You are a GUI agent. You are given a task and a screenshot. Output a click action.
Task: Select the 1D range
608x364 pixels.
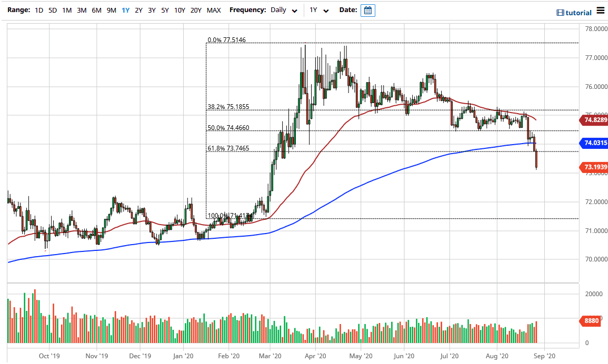pos(39,11)
